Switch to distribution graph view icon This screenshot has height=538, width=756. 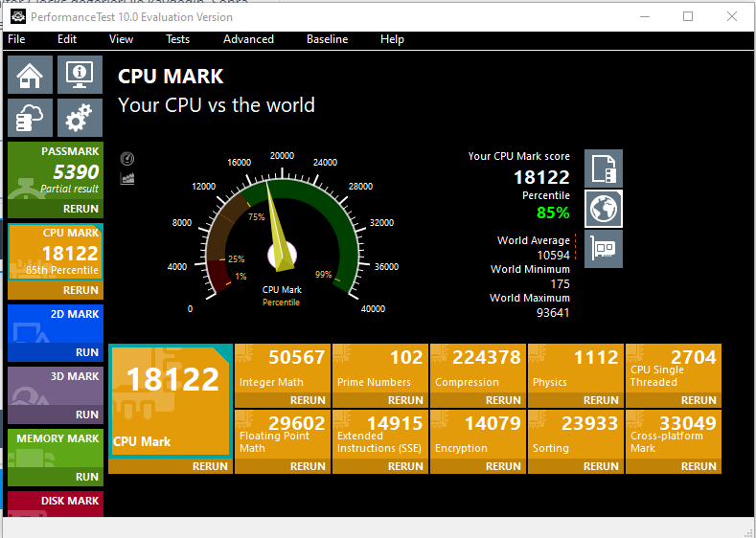tap(127, 179)
